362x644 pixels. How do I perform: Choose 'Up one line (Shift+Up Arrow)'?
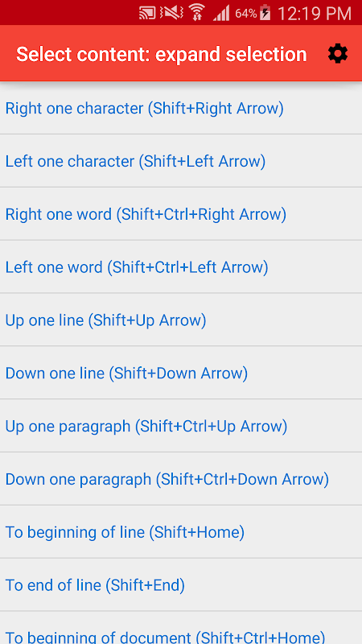coord(181,320)
